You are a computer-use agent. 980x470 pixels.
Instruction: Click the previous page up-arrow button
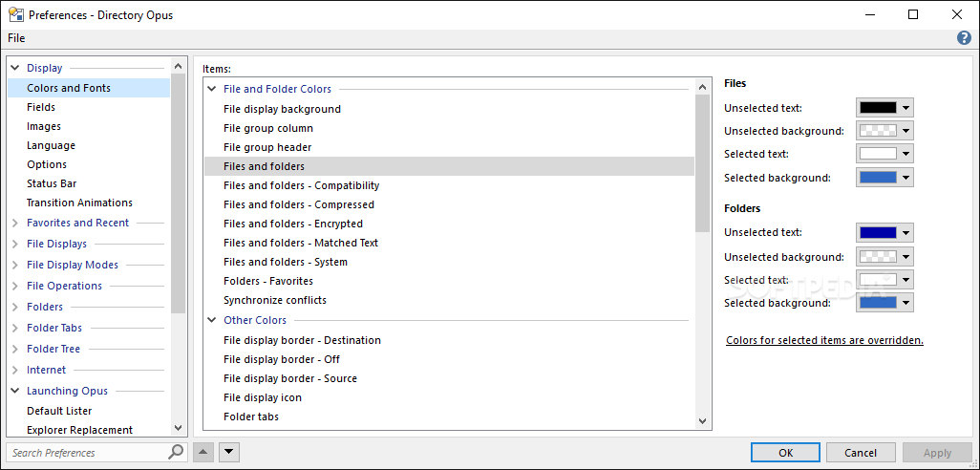[203, 452]
